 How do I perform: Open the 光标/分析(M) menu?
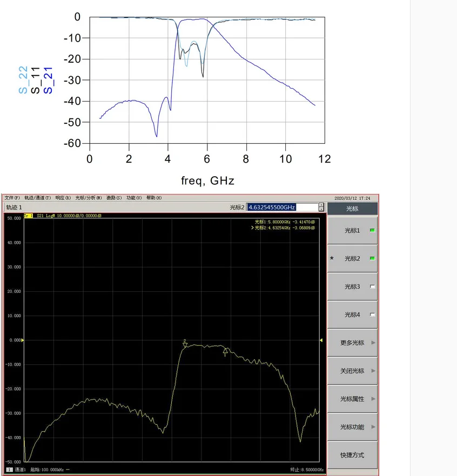89,198
